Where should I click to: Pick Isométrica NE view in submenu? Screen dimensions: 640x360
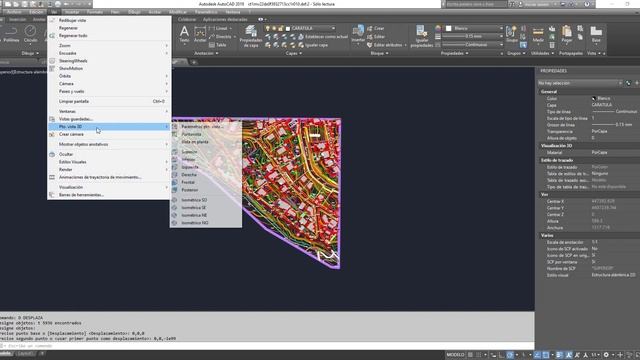pos(206,215)
